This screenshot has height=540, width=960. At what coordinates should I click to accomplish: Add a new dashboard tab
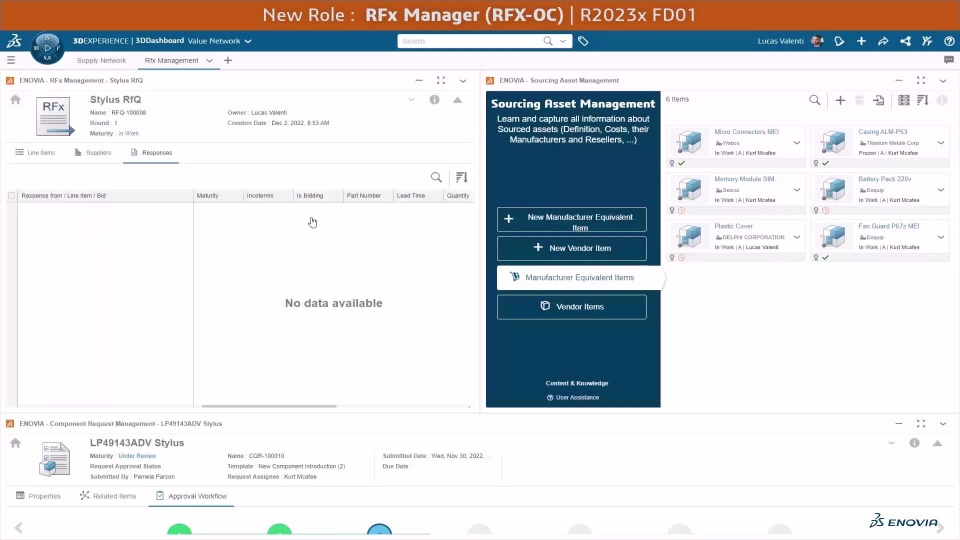(228, 61)
